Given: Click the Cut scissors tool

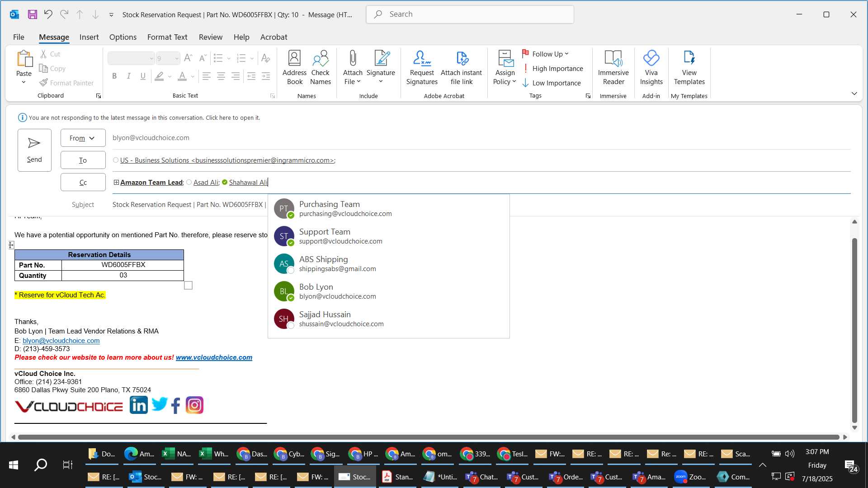Looking at the screenshot, I should click(x=50, y=54).
